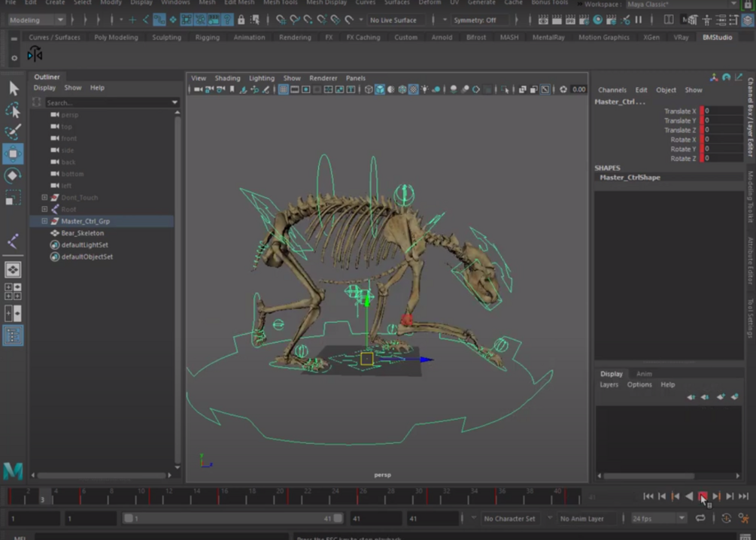Click the No Character Set button
The image size is (756, 540).
click(509, 519)
